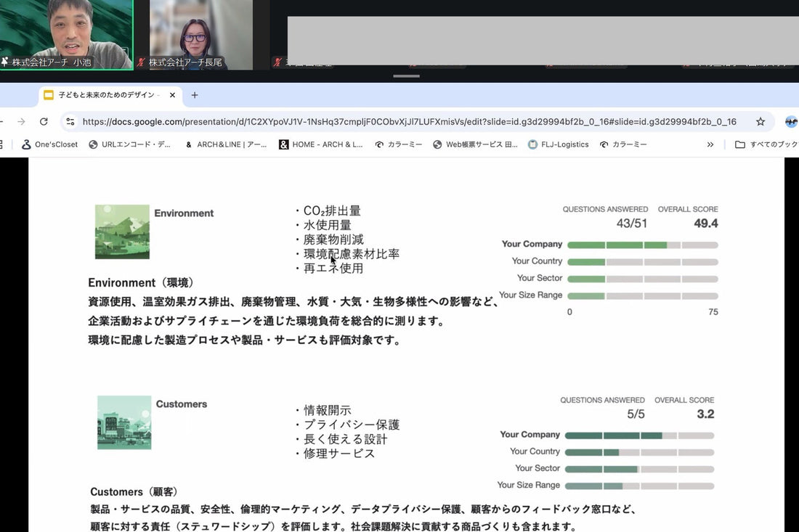Click the Environment Your Country score bar
The image size is (799, 532).
coord(643,262)
